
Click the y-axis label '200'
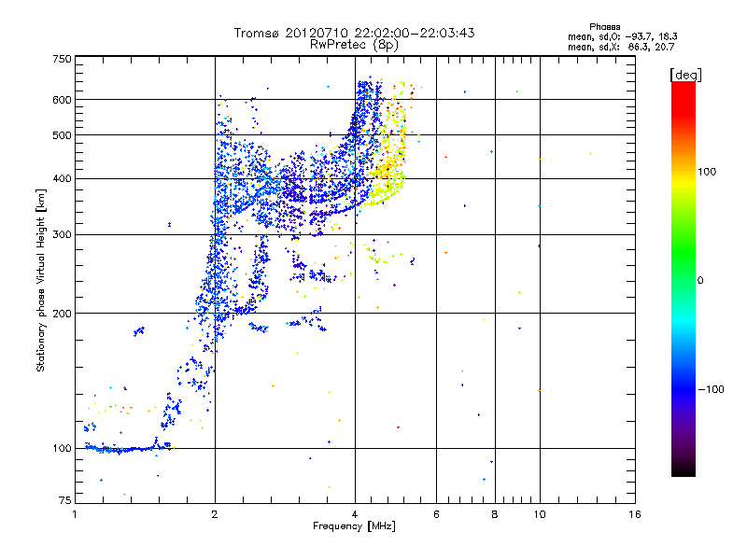tap(62, 314)
